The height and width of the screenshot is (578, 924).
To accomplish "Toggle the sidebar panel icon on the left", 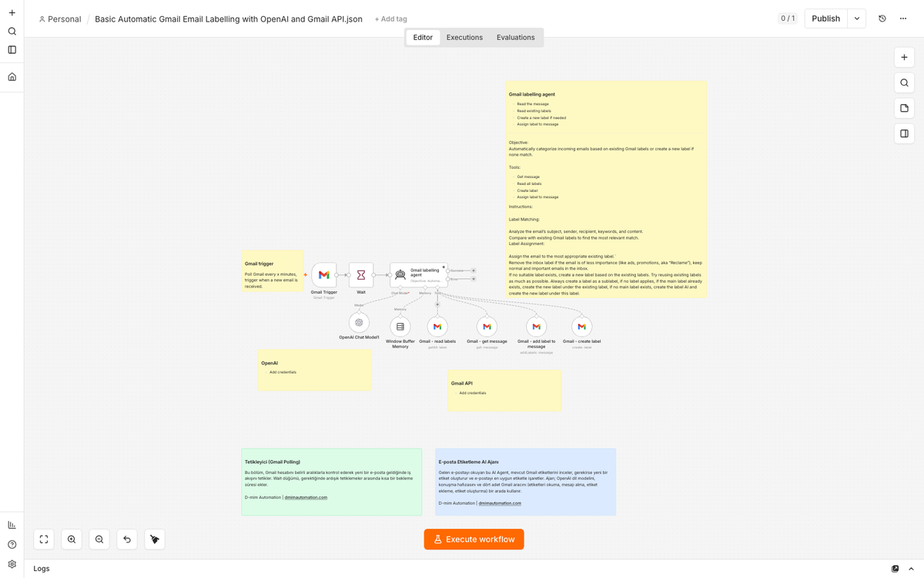I will pos(12,50).
